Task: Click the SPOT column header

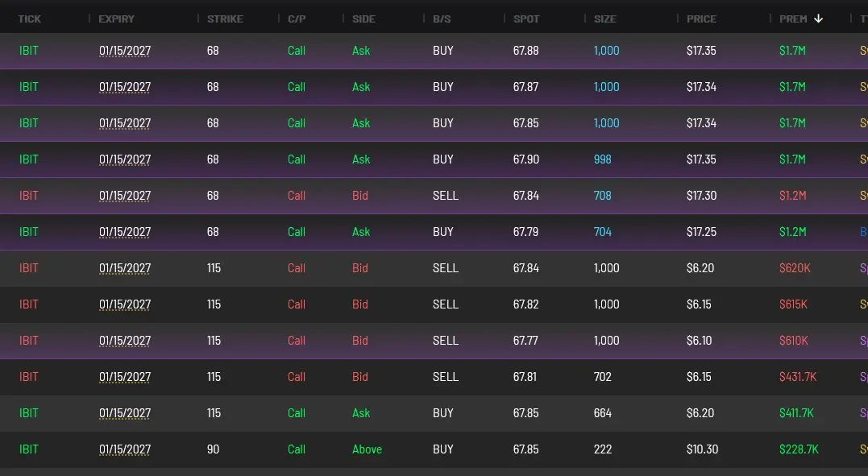Action: [x=526, y=19]
